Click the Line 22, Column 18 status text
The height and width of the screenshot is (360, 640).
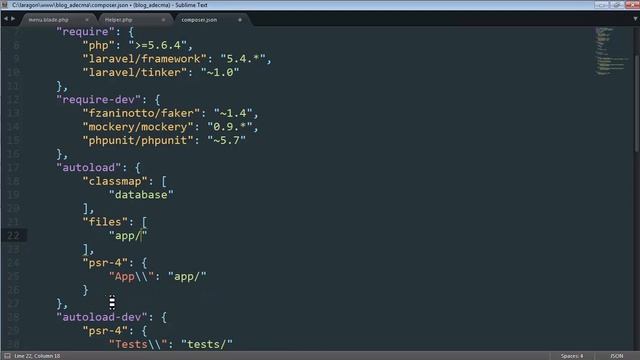coord(37,356)
